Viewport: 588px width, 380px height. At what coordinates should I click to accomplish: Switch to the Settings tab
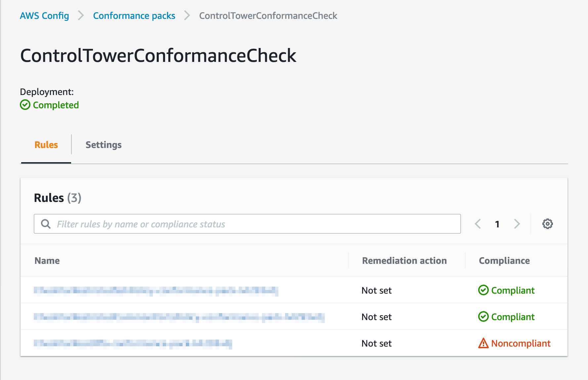(104, 145)
